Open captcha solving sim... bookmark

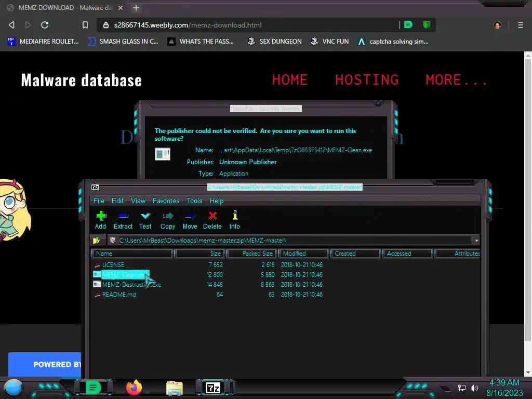(393, 42)
